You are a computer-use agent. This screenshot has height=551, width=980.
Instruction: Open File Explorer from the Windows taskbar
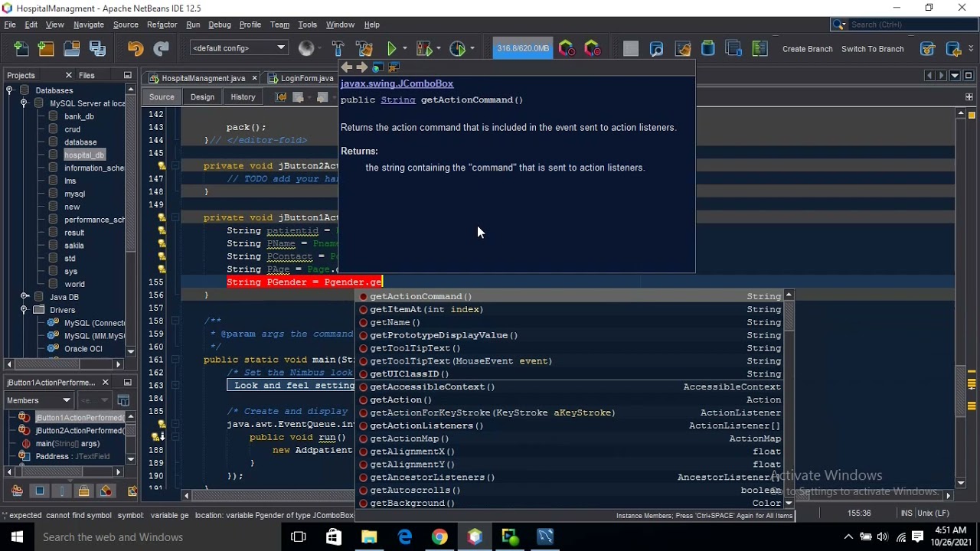[x=369, y=536]
